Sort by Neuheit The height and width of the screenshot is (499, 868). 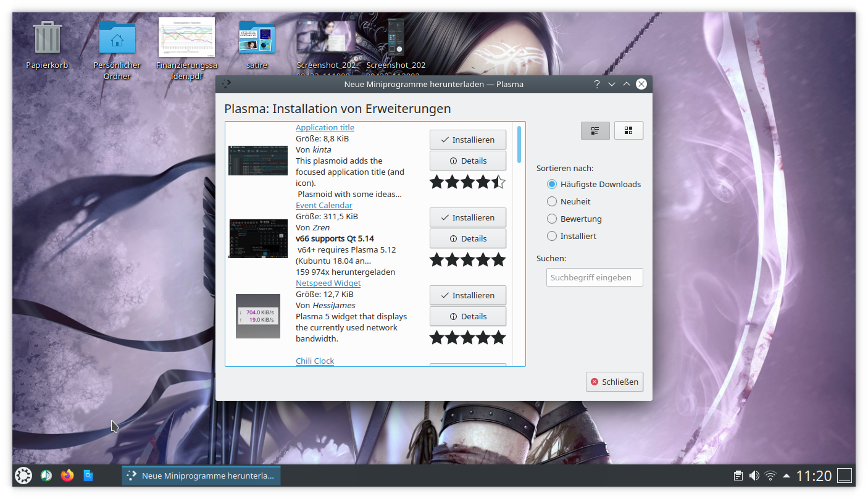[569, 201]
